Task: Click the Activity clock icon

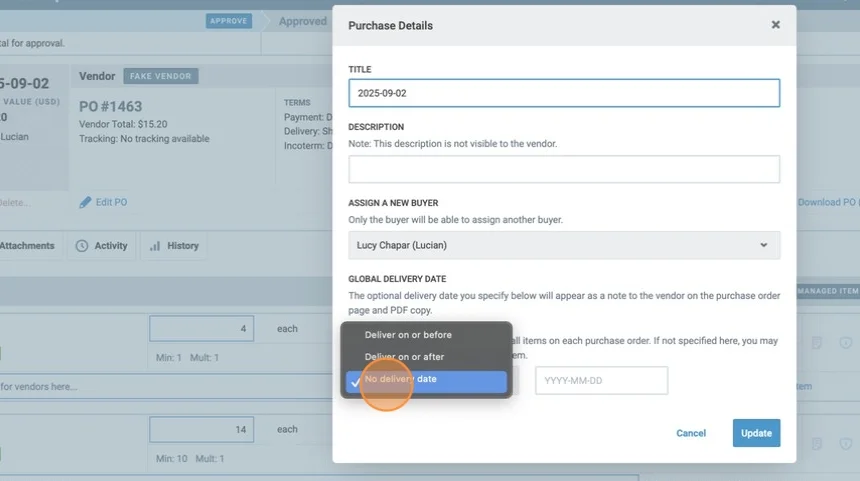Action: click(x=82, y=246)
